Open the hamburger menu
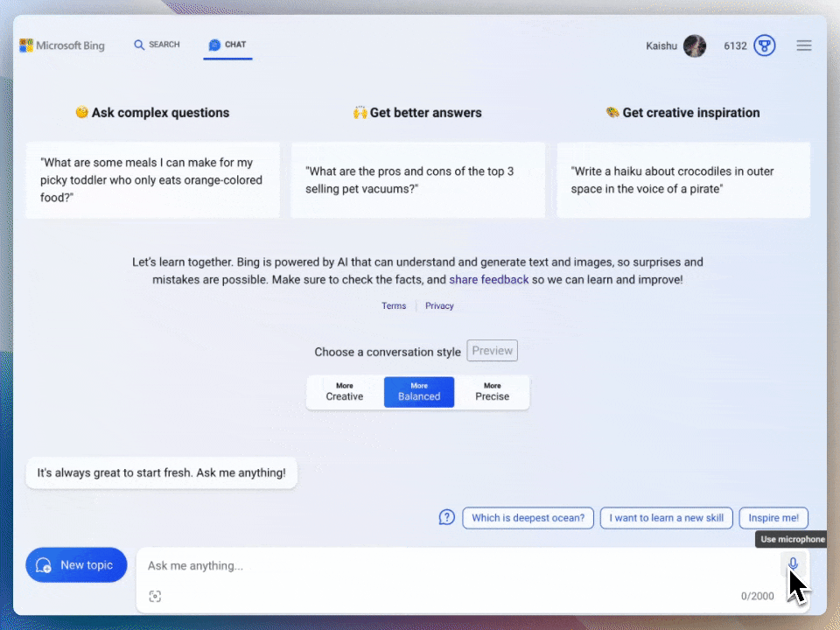 click(804, 45)
